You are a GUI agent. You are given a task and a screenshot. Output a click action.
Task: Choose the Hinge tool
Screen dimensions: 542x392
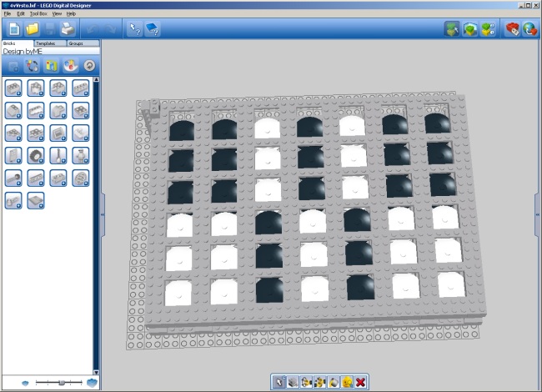pyautogui.click(x=306, y=382)
